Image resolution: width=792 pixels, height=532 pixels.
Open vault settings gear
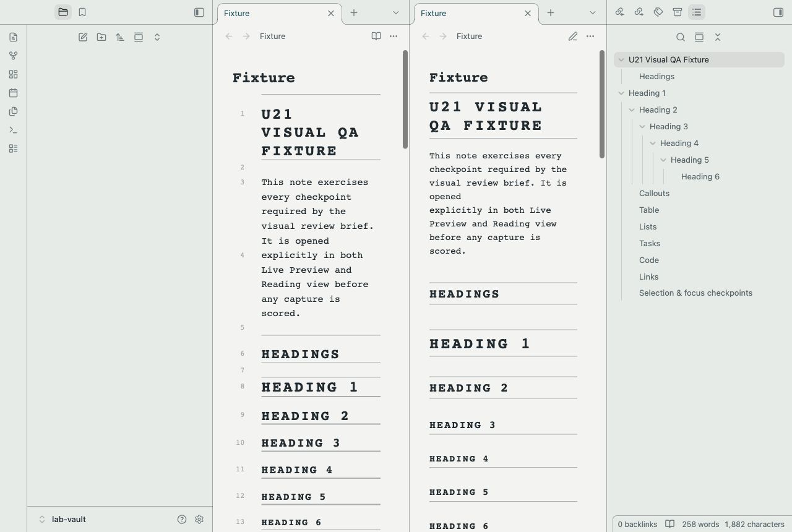tap(199, 519)
